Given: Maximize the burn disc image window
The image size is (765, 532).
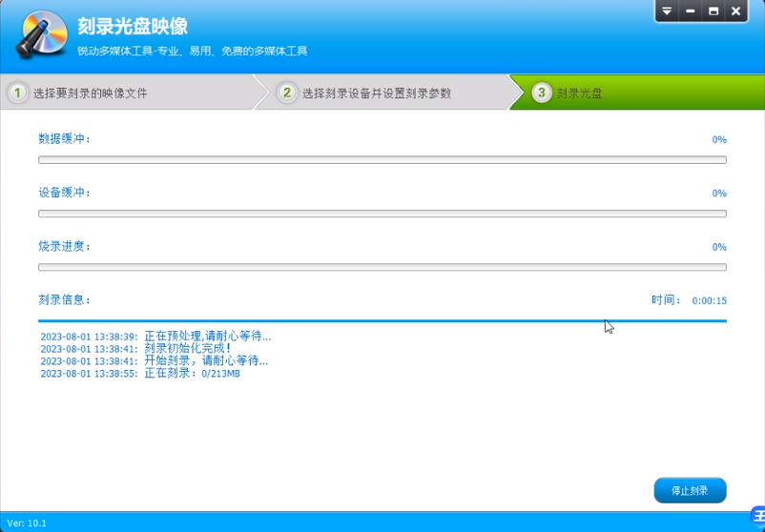Looking at the screenshot, I should coord(713,11).
